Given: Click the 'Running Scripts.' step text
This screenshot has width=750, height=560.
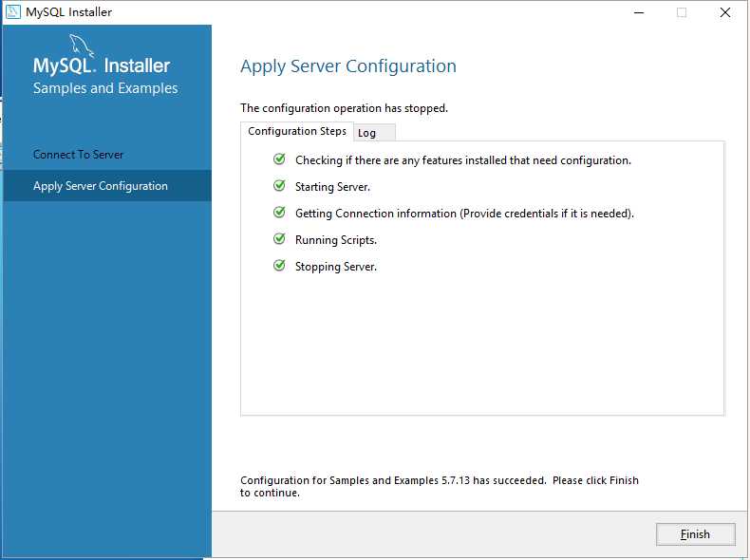Looking at the screenshot, I should (x=336, y=240).
